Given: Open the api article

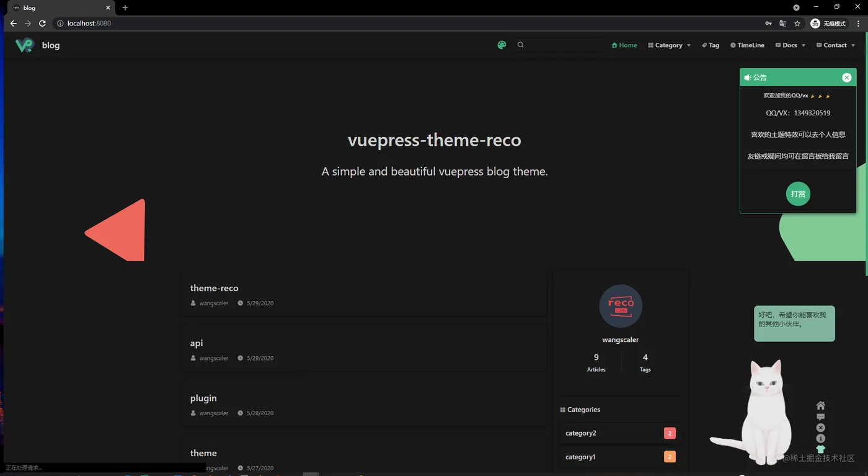Looking at the screenshot, I should point(197,343).
